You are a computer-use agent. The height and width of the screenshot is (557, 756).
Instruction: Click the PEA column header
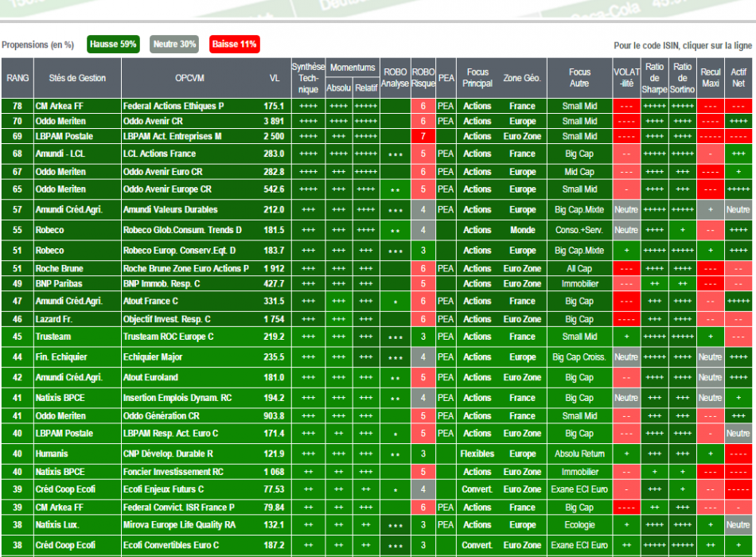pos(446,78)
